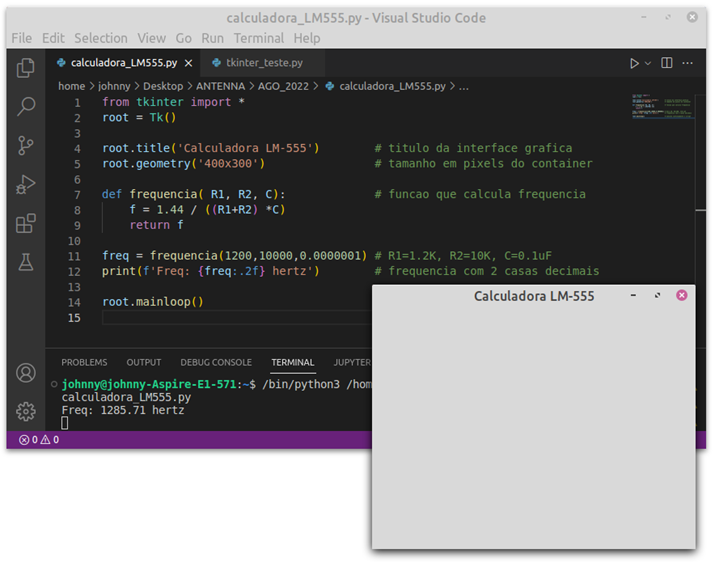Switch to the DEBUG CONSOLE tab
Viewport: 715px width, 562px height.
point(216,363)
